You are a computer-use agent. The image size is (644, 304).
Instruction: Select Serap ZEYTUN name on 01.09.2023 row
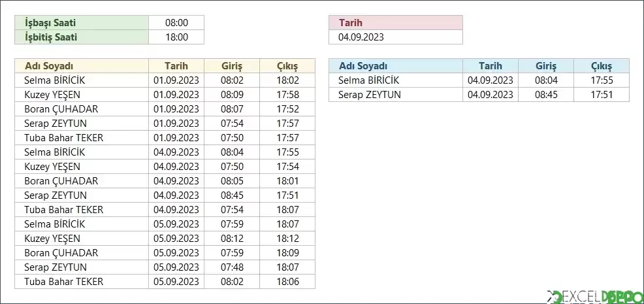pyautogui.click(x=82, y=124)
